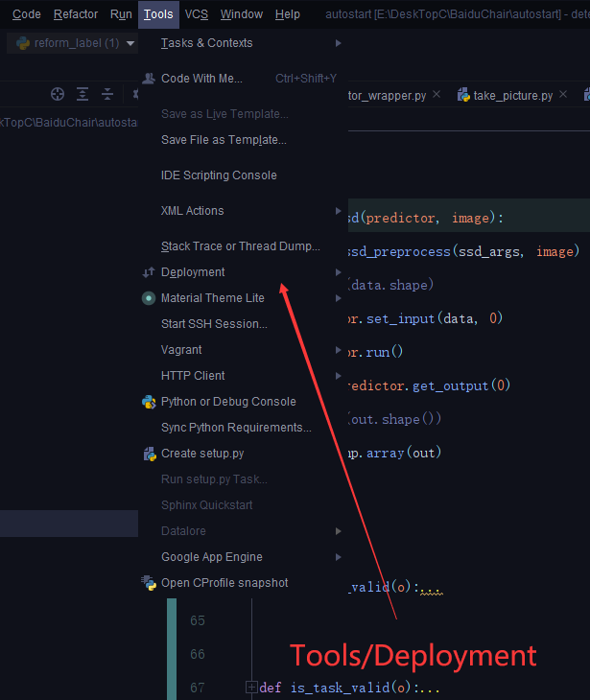
Task: Click line number 65 in gutter
Action: (197, 620)
